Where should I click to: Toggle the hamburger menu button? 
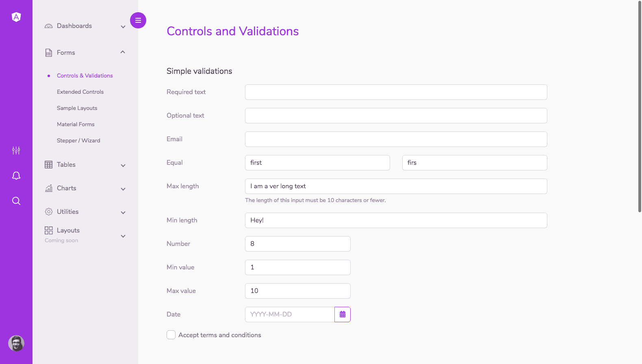(138, 20)
